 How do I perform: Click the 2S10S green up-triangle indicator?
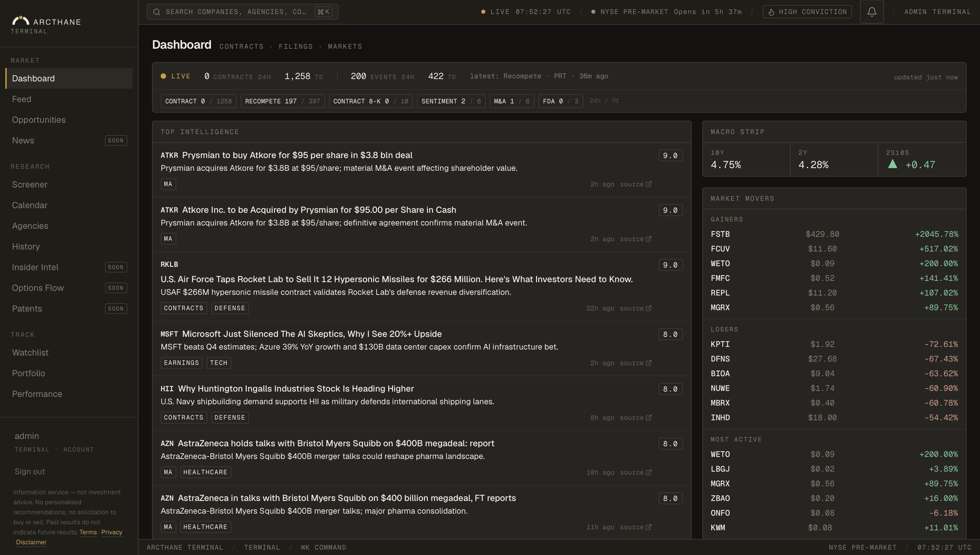892,164
